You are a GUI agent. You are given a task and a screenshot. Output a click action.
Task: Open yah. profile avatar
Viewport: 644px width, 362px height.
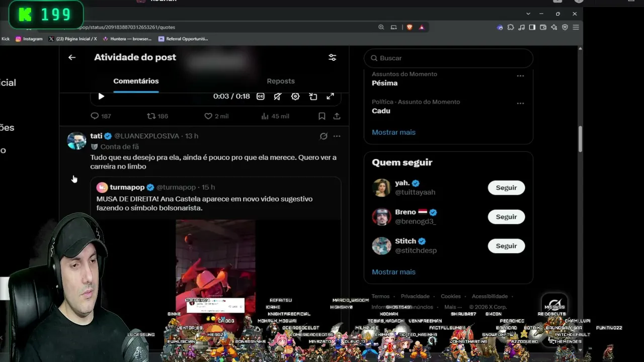(381, 188)
